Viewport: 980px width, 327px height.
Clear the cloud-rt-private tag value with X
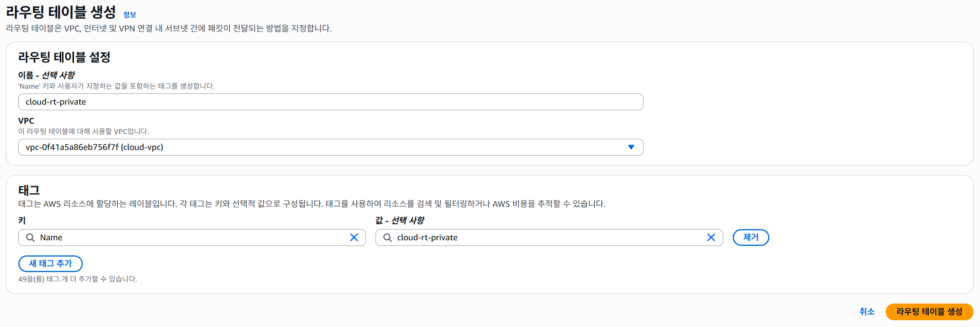click(711, 237)
